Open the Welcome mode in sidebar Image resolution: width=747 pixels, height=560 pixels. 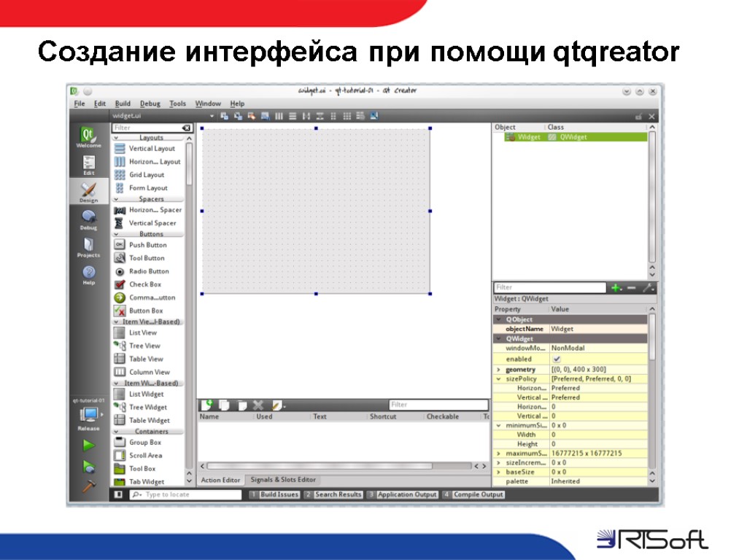pos(88,137)
